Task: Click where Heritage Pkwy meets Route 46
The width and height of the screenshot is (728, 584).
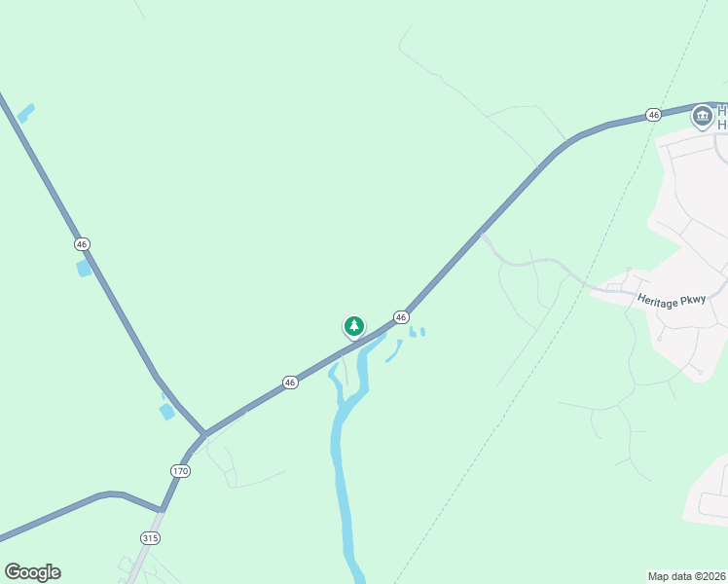Action: tap(482, 234)
